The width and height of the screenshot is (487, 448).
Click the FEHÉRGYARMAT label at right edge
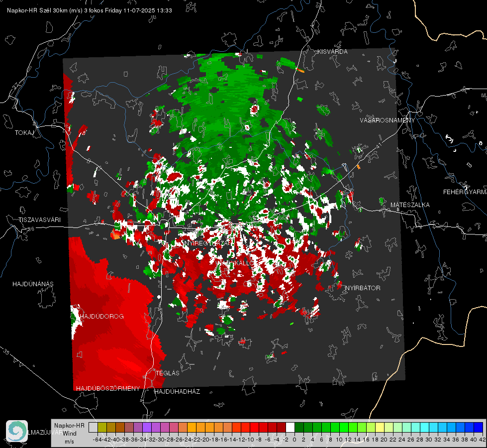point(465,192)
